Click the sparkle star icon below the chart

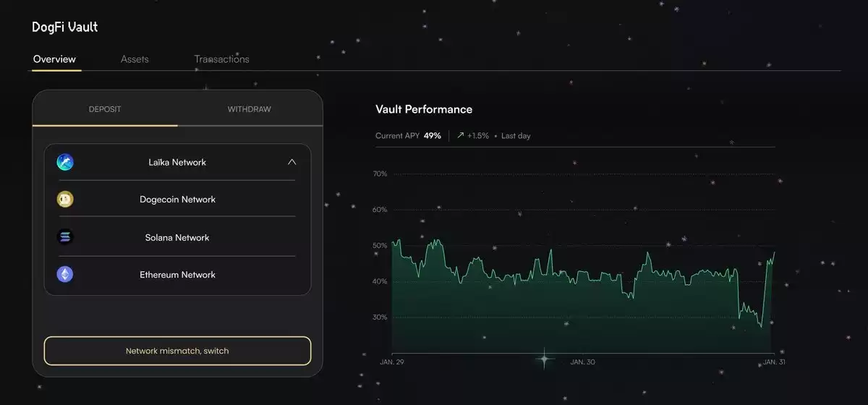point(544,358)
